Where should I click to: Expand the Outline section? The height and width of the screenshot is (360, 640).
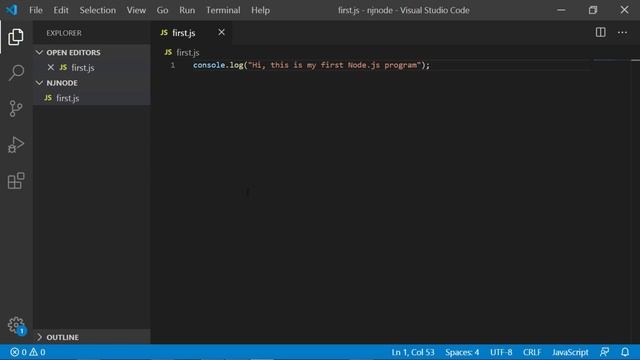click(x=92, y=337)
